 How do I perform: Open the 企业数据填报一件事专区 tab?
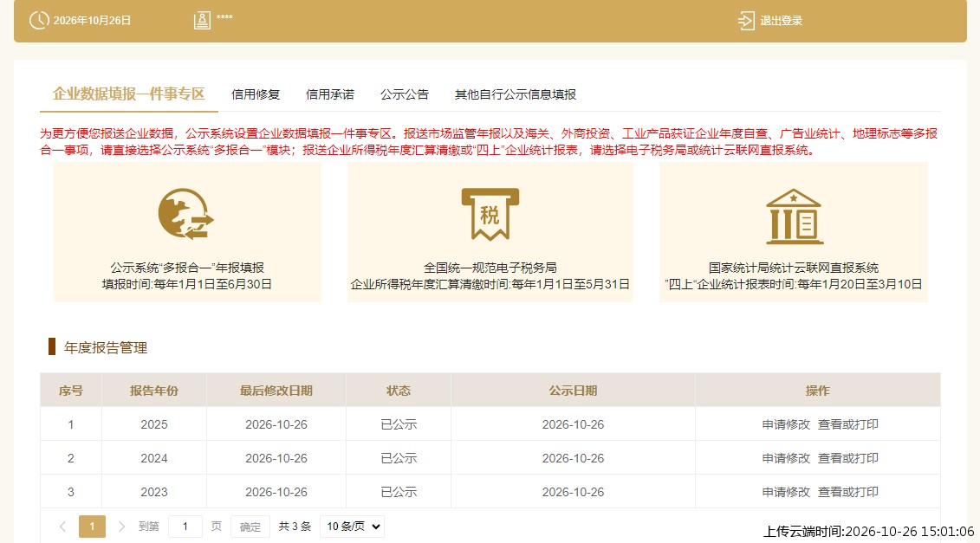click(129, 94)
